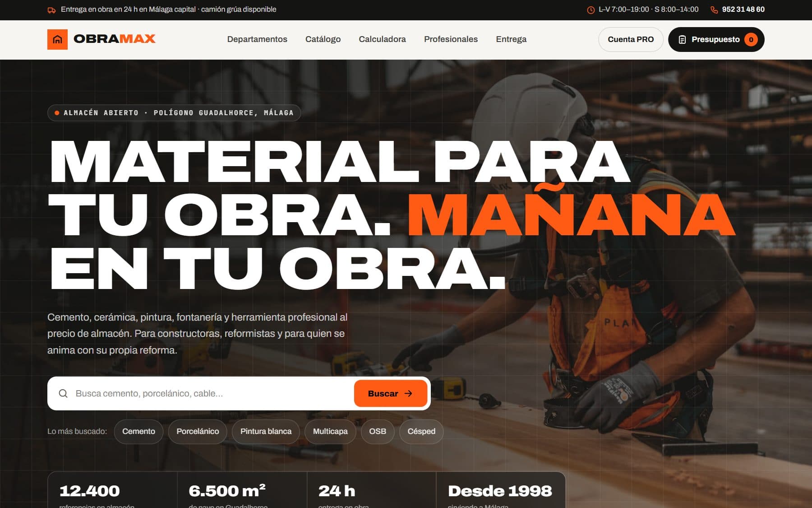The width and height of the screenshot is (812, 508).
Task: Pick the Multicapa search chip
Action: coord(330,431)
